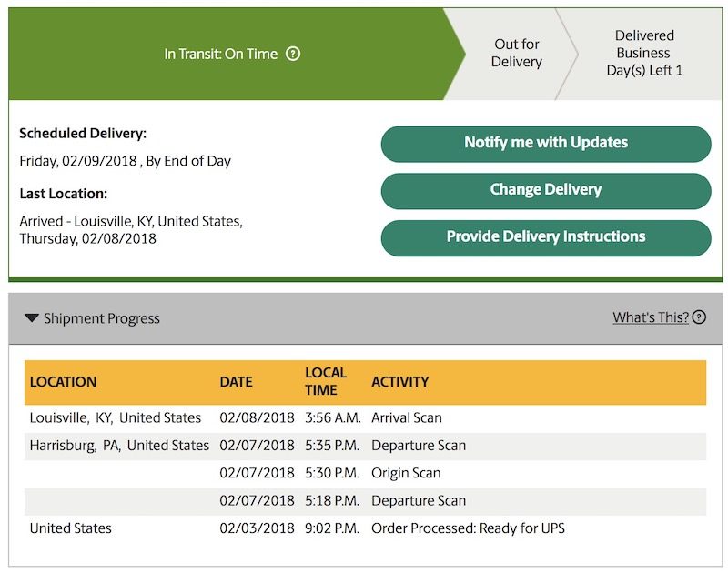Click the Shipment Progress header label
This screenshot has height=573, width=728.
point(102,318)
